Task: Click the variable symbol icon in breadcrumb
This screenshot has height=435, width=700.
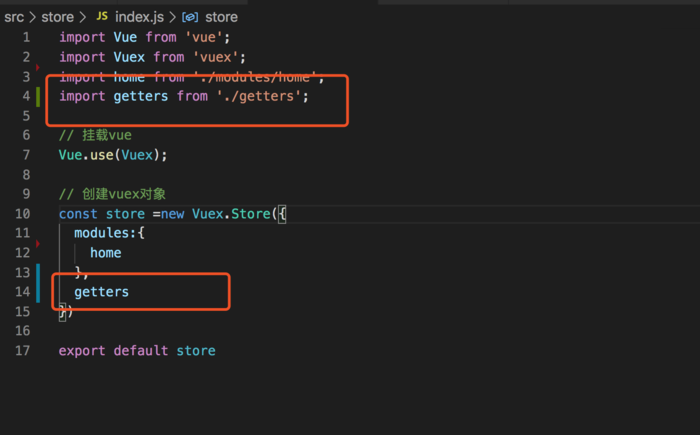Action: pyautogui.click(x=190, y=17)
